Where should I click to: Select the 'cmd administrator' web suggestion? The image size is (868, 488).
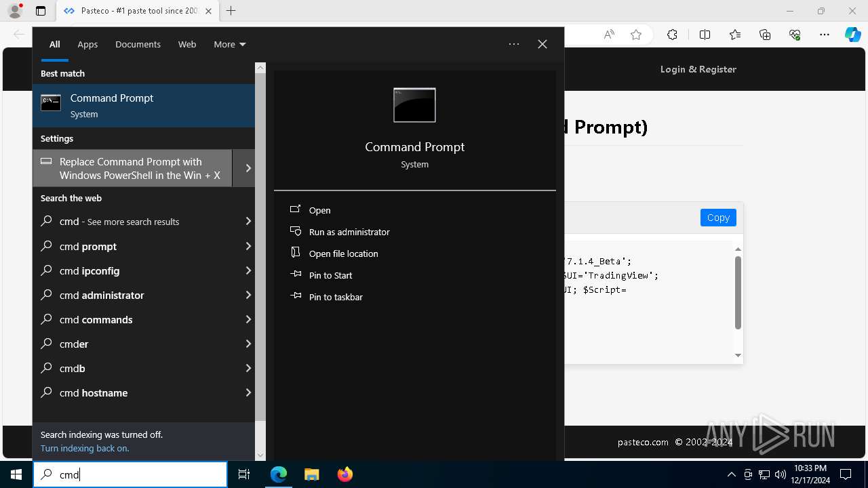coord(136,295)
